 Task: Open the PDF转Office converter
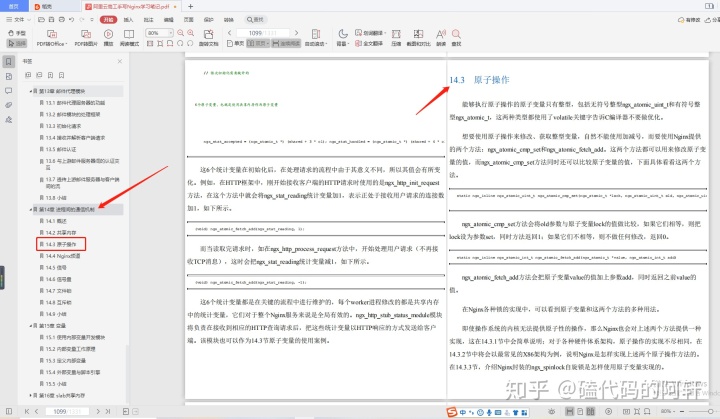(52, 38)
